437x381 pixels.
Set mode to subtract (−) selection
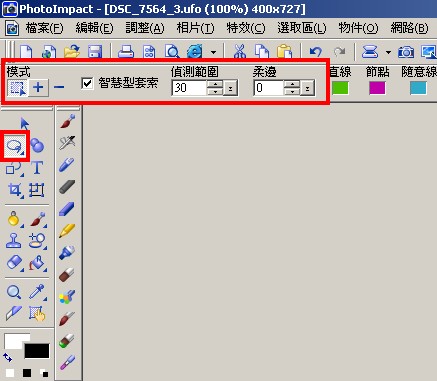tap(59, 88)
